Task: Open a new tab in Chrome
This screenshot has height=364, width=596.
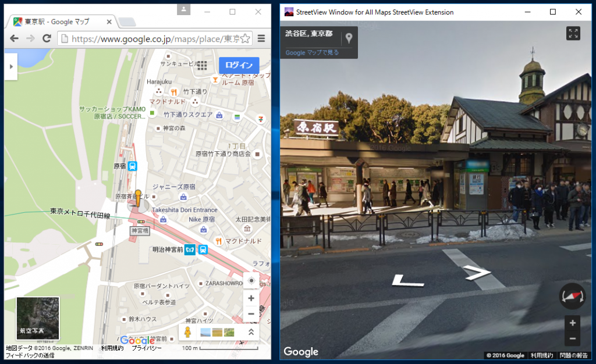Action: point(127,22)
